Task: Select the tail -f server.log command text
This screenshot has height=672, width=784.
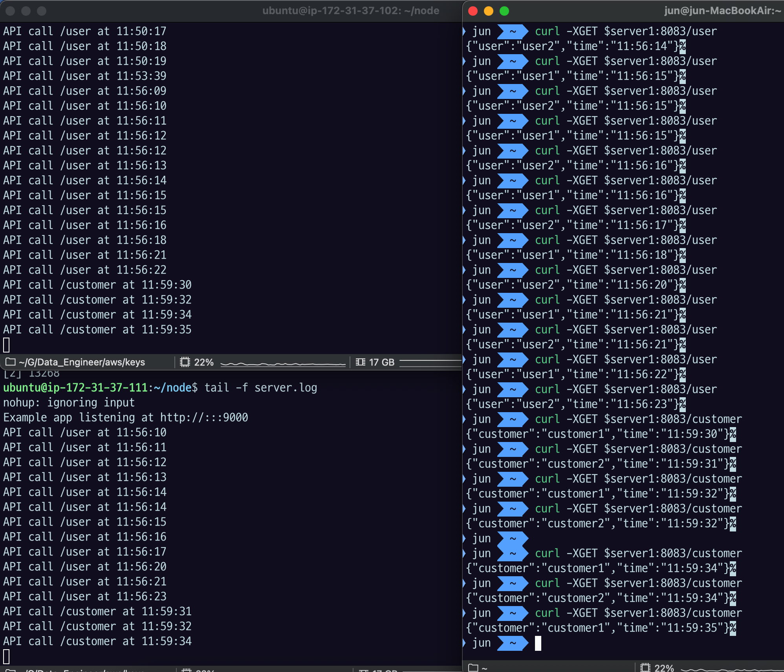Action: point(260,388)
